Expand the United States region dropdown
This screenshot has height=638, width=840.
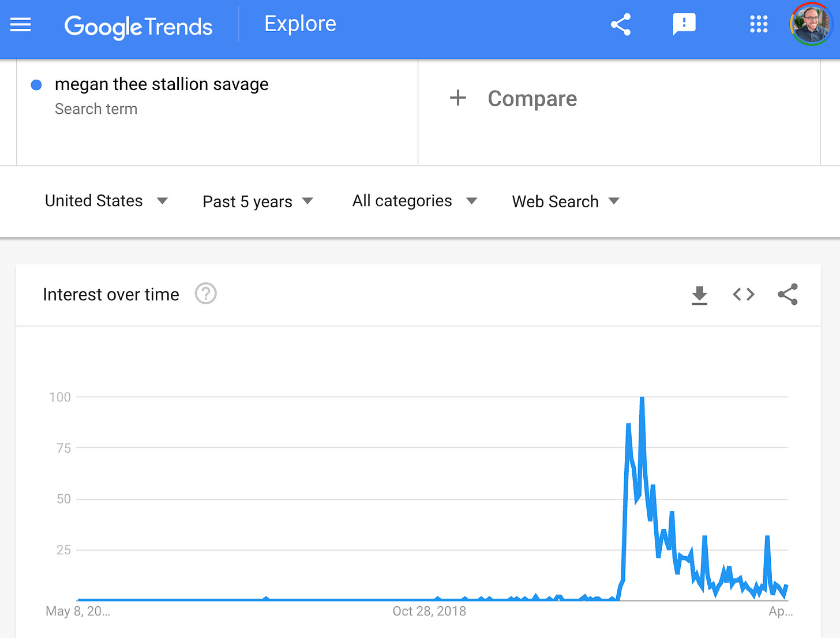pyautogui.click(x=106, y=201)
